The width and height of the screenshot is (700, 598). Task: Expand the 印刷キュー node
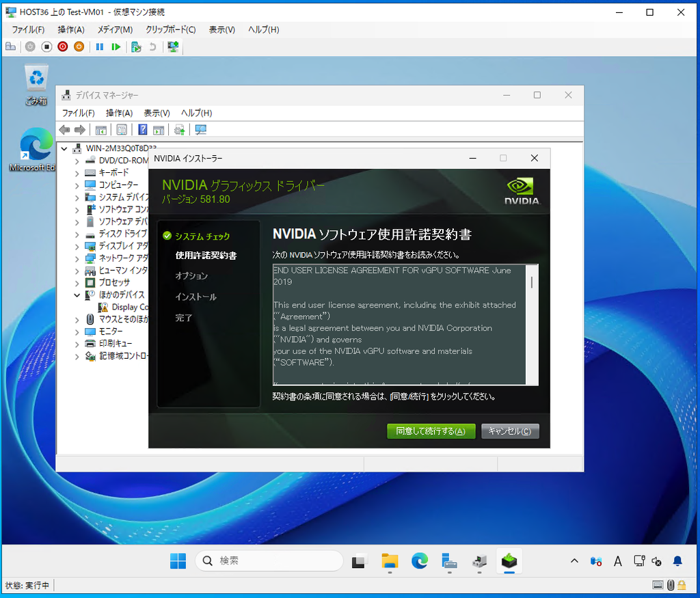[77, 344]
